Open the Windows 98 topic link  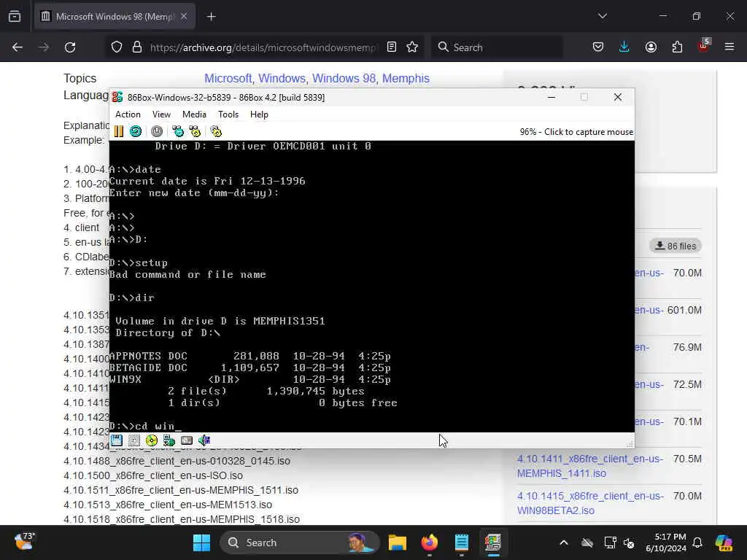(x=344, y=78)
